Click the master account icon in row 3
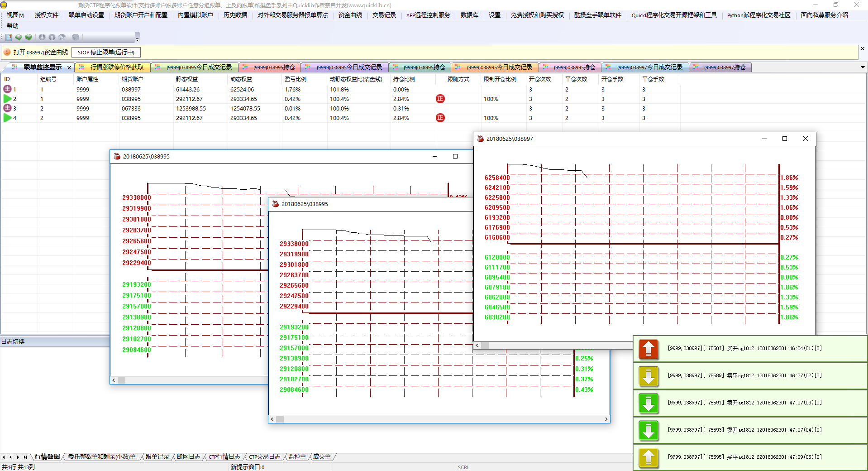 pos(7,108)
